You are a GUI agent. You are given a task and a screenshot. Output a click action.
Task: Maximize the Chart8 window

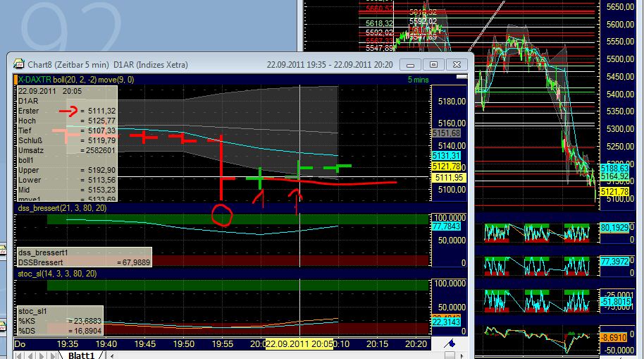[x=434, y=65]
